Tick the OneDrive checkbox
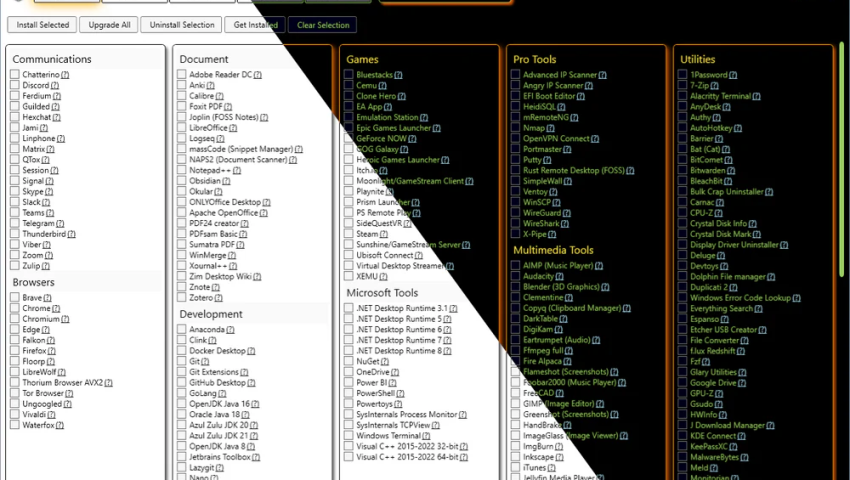The height and width of the screenshot is (480, 850). pyautogui.click(x=350, y=372)
